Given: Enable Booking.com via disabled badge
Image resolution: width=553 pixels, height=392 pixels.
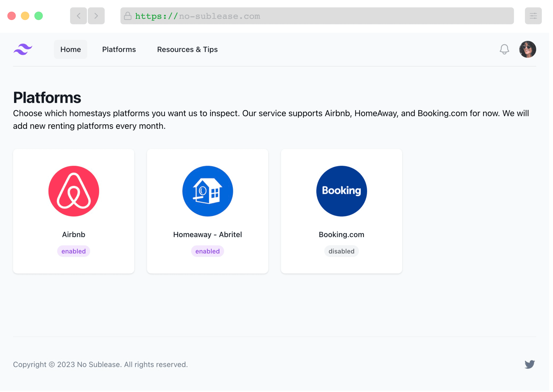Looking at the screenshot, I should click(341, 251).
